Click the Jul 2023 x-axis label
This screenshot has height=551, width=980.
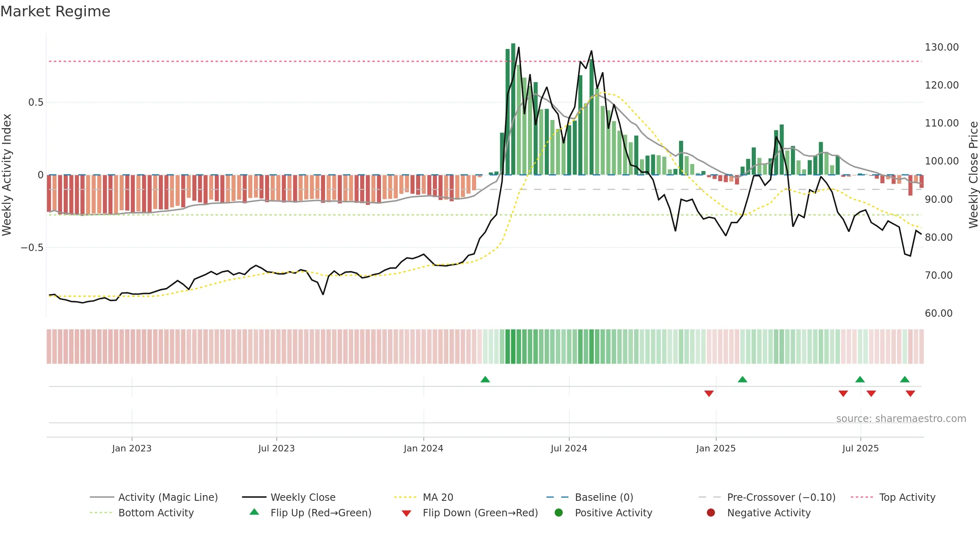[x=276, y=448]
